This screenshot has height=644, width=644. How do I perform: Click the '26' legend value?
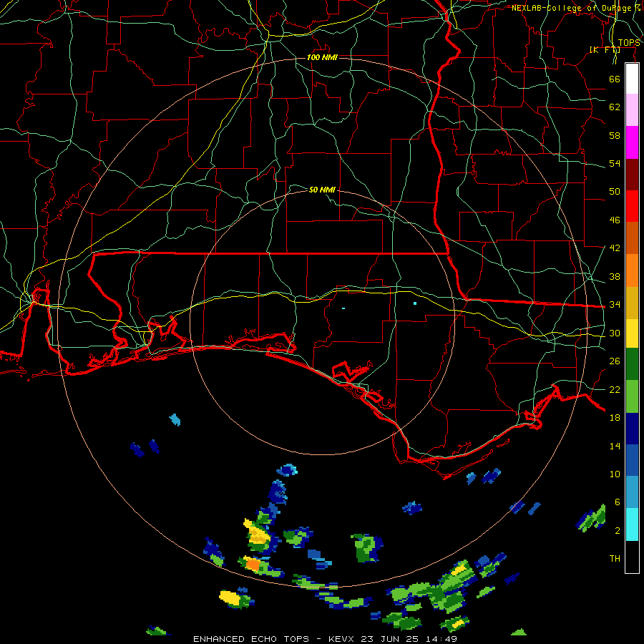615,361
